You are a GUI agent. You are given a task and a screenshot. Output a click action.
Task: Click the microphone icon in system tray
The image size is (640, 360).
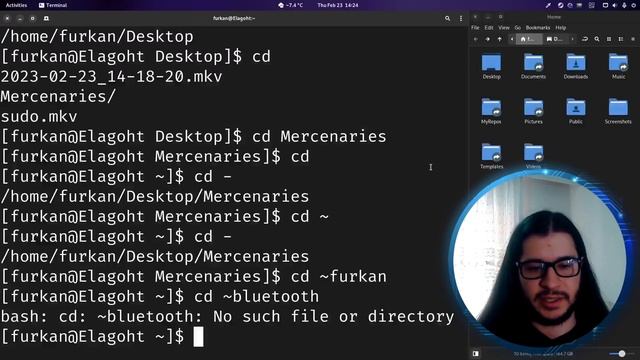[x=624, y=5]
